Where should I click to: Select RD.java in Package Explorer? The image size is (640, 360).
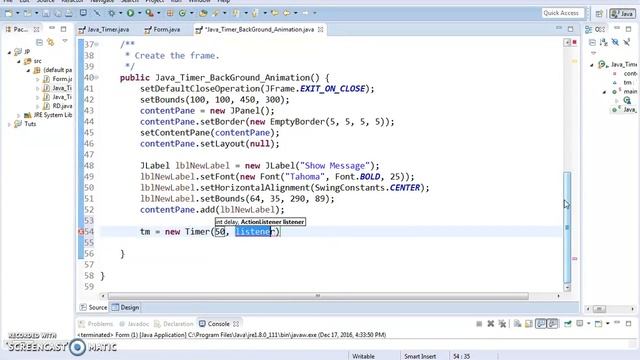click(58, 106)
